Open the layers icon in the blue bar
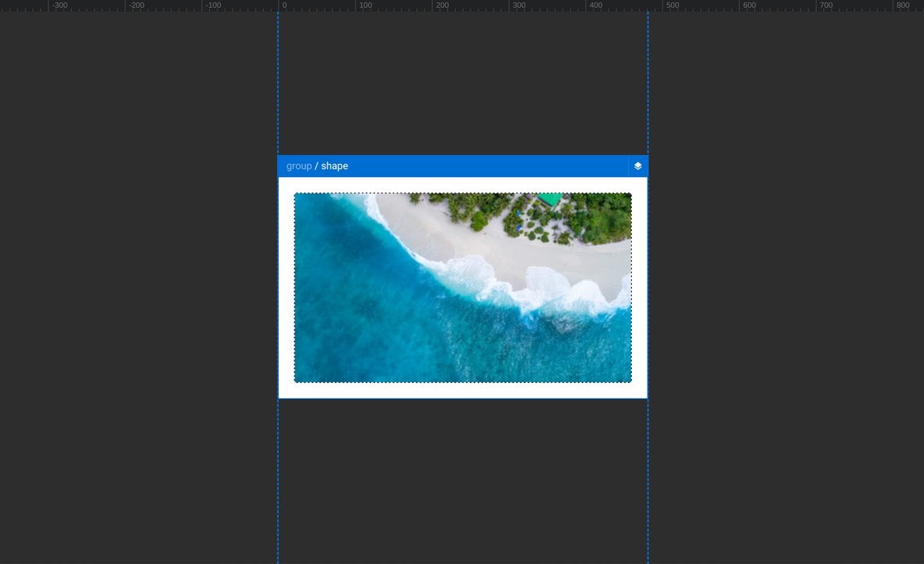 [x=637, y=166]
